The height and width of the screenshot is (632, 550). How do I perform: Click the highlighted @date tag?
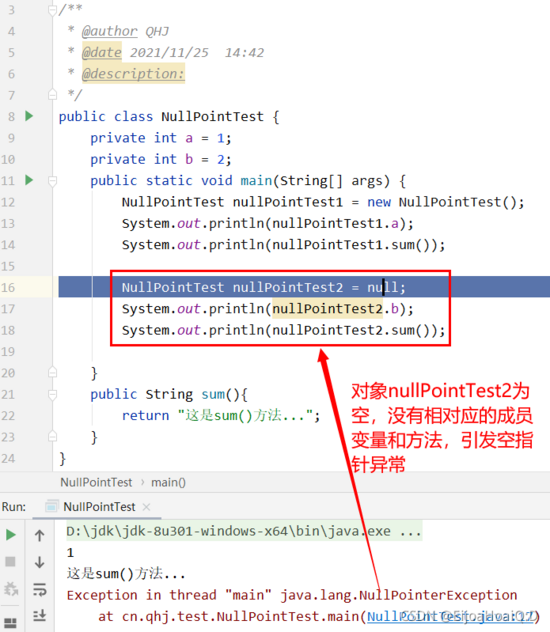click(x=102, y=52)
